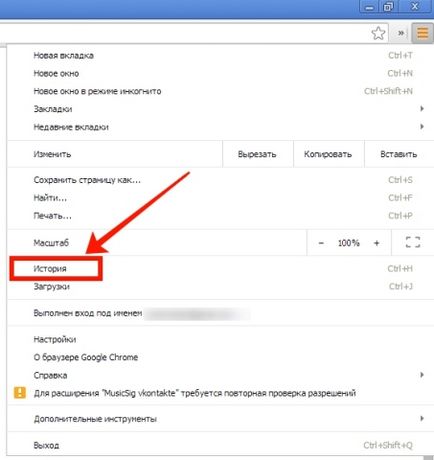Zoom out with the minus button
The image size is (434, 460).
pos(321,243)
